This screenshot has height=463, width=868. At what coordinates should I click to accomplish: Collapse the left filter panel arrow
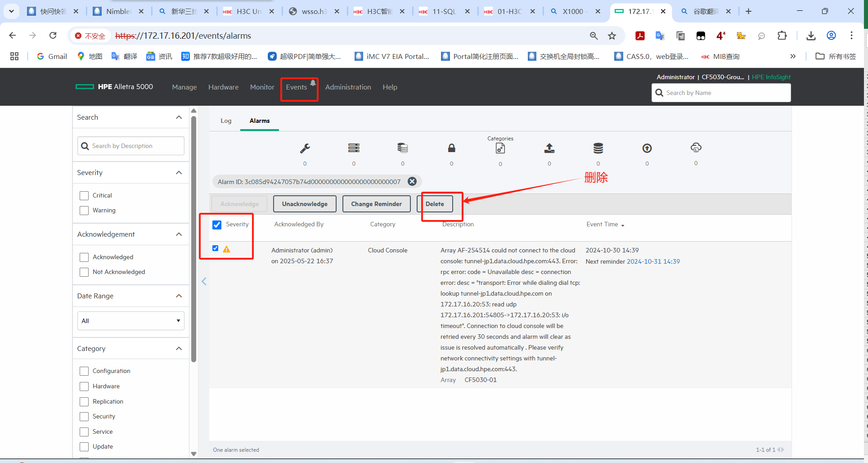click(x=204, y=281)
